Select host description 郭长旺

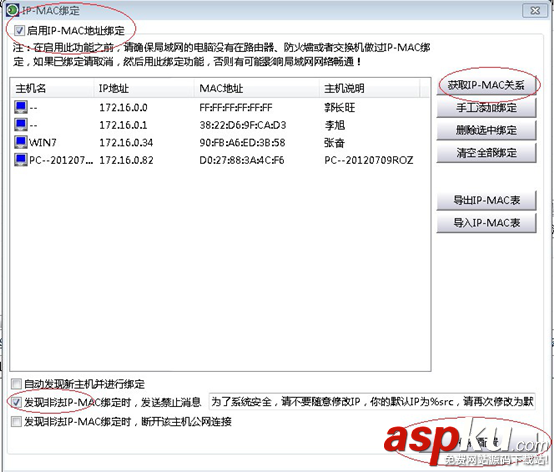pos(340,107)
